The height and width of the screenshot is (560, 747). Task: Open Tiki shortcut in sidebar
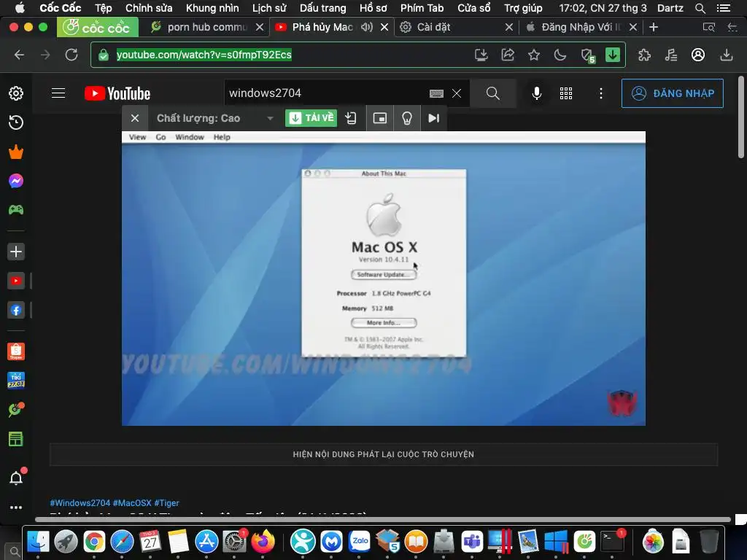(16, 381)
